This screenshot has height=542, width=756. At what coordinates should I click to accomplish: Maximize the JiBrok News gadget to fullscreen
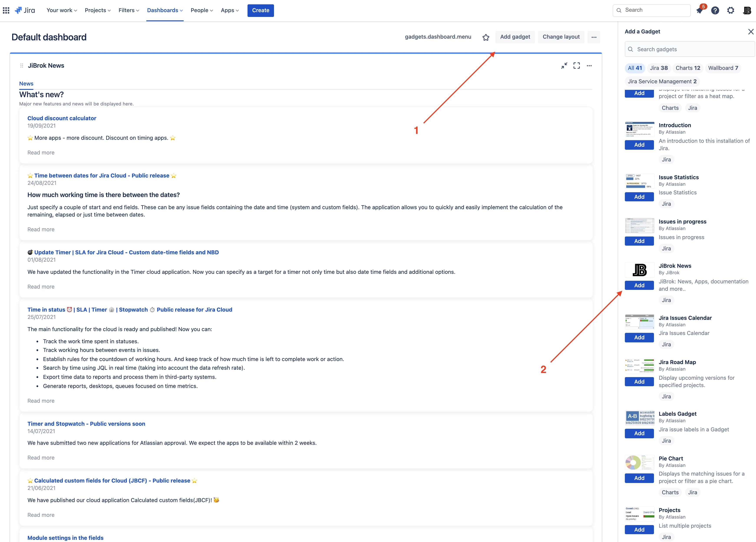click(x=577, y=66)
